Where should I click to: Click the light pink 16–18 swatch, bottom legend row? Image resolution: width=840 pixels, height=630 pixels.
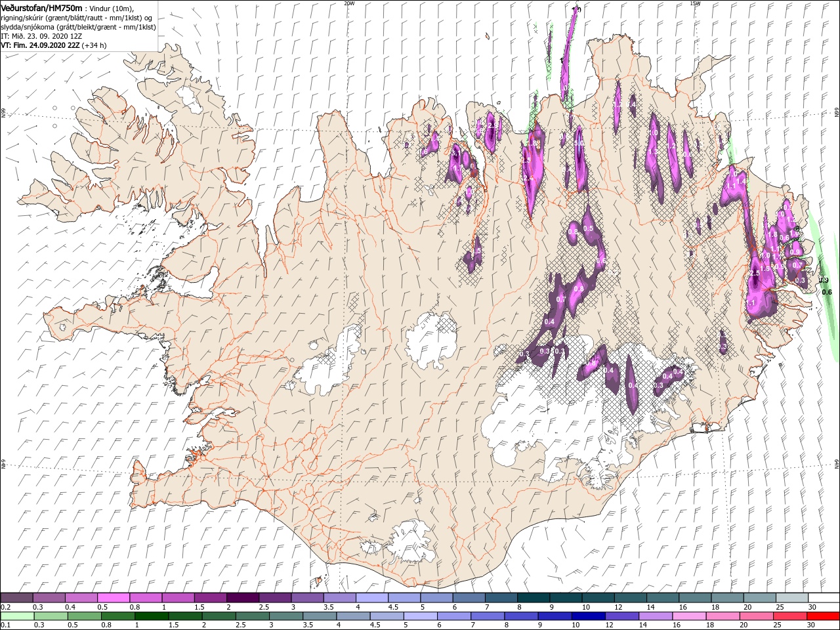688,616
